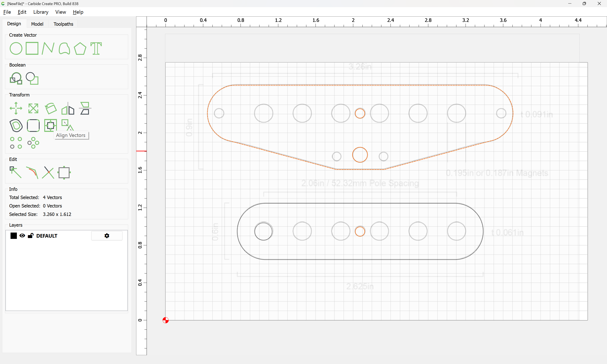
Task: Click the red origin marker on canvas
Action: click(166, 320)
